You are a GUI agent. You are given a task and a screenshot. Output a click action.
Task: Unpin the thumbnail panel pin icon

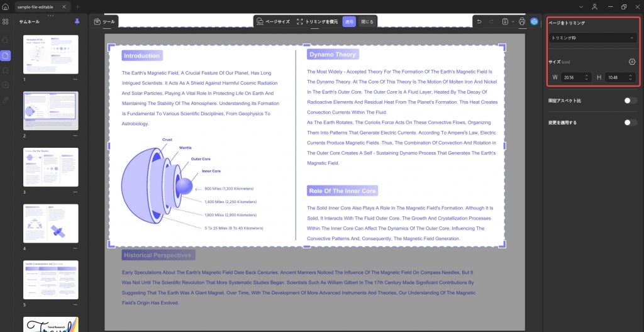tap(77, 21)
